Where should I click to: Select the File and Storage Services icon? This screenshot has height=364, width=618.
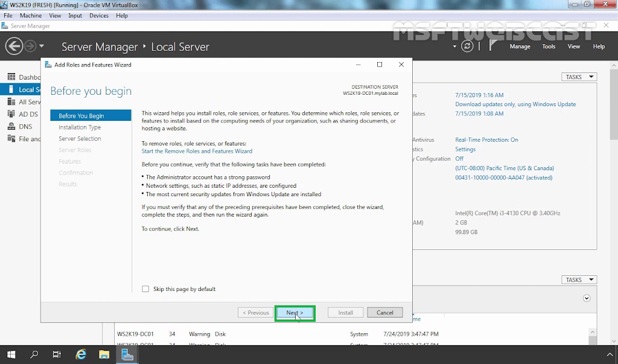point(11,139)
